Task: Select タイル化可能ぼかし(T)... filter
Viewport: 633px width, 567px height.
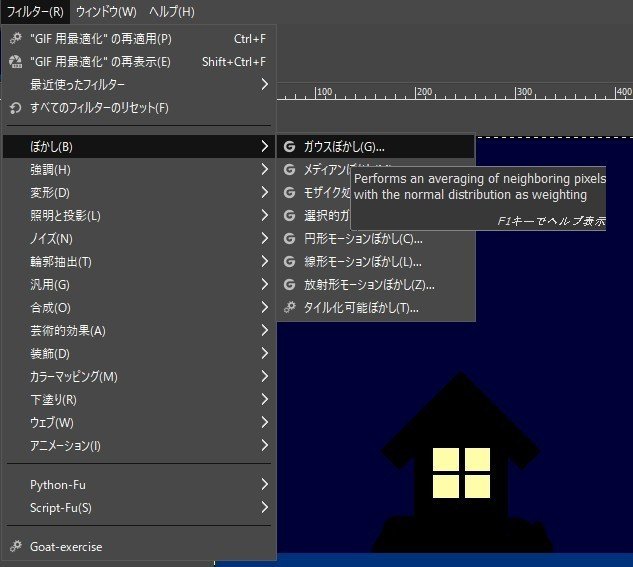Action: point(375,308)
